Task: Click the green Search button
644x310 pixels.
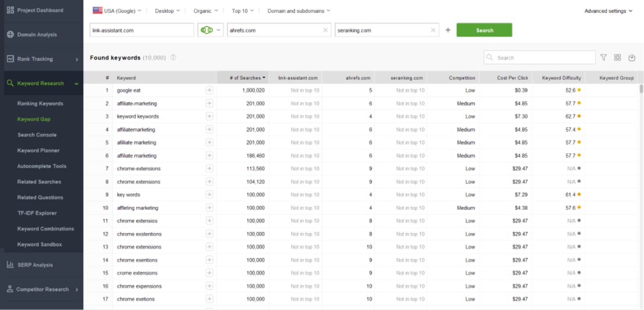Action: pyautogui.click(x=484, y=30)
